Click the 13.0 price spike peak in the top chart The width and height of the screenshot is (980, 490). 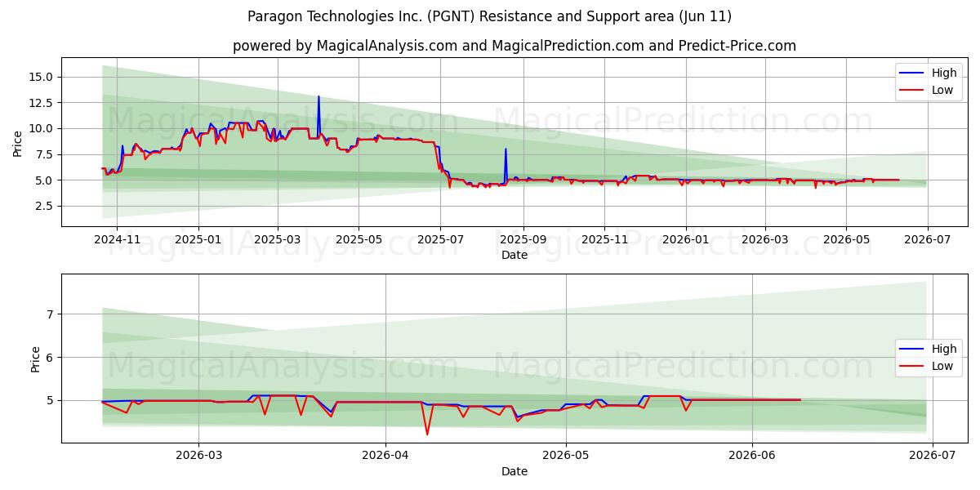[x=318, y=97]
